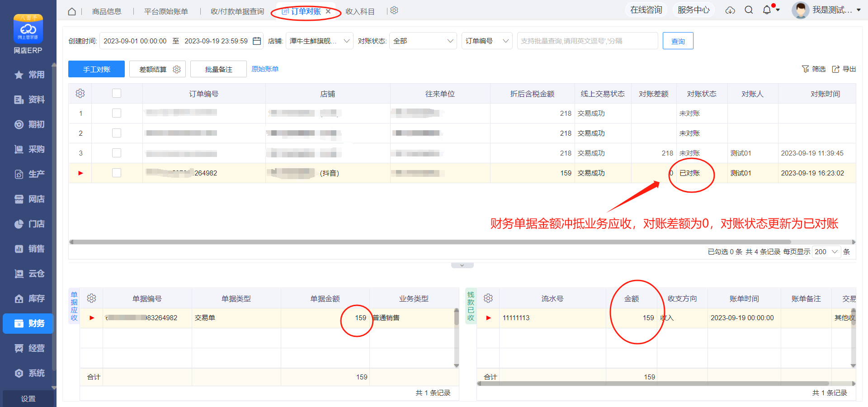Click the user avatar picture
Image resolution: width=868 pixels, height=407 pixels.
(x=800, y=10)
